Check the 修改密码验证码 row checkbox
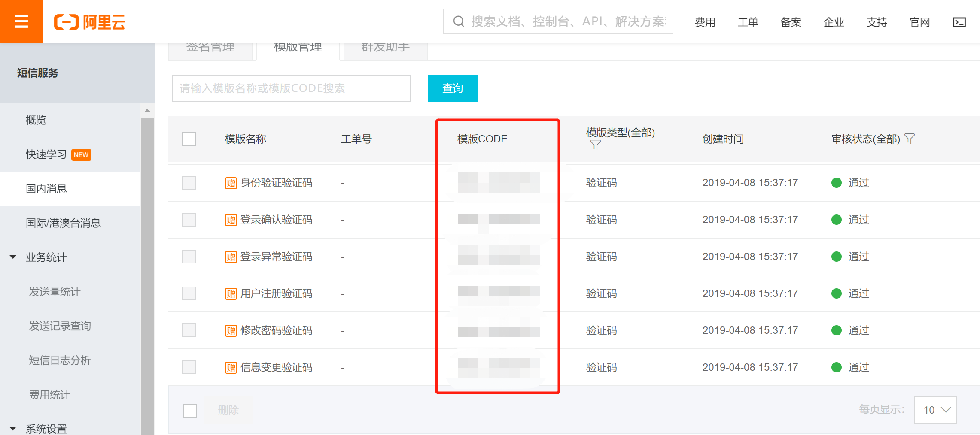 point(189,330)
